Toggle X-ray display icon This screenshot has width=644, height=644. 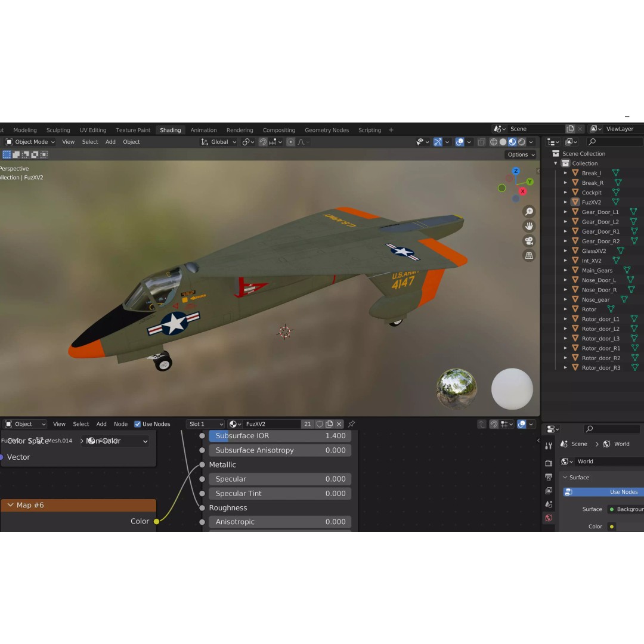[481, 142]
